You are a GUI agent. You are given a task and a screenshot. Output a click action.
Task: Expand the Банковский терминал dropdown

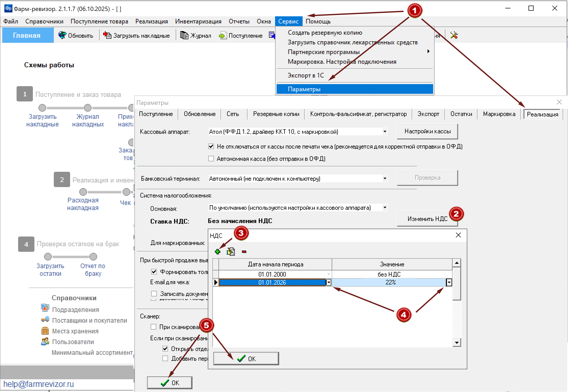click(385, 179)
